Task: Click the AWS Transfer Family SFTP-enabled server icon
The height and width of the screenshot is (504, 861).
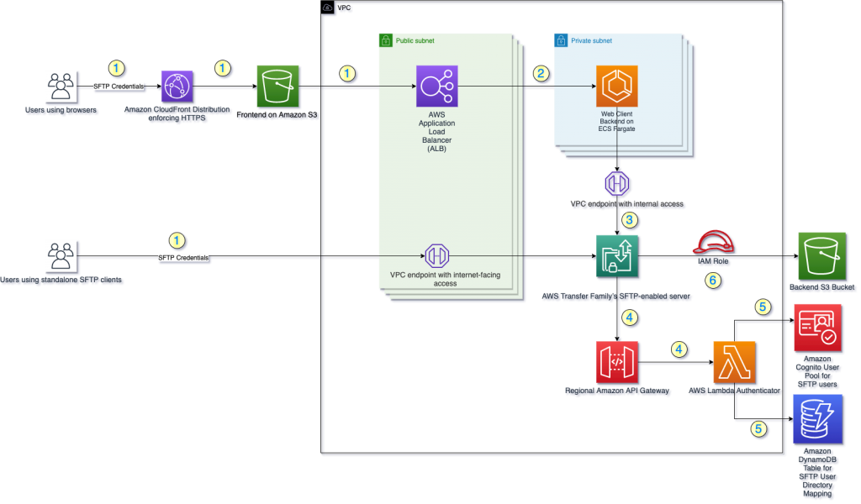Action: point(618,256)
